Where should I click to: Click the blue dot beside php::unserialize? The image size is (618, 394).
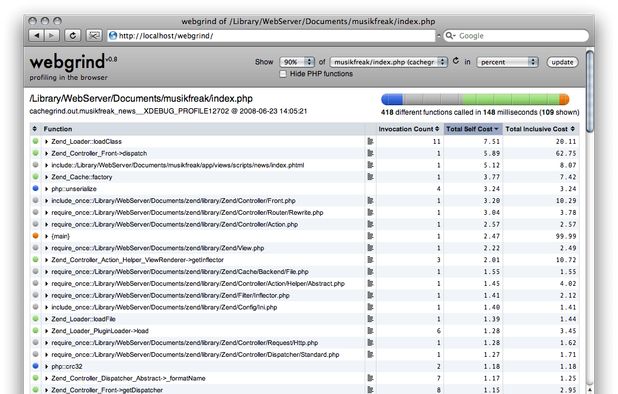[35, 188]
